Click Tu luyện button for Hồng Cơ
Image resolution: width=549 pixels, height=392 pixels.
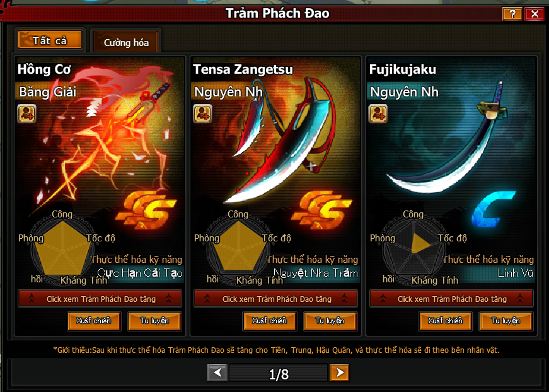click(x=154, y=321)
